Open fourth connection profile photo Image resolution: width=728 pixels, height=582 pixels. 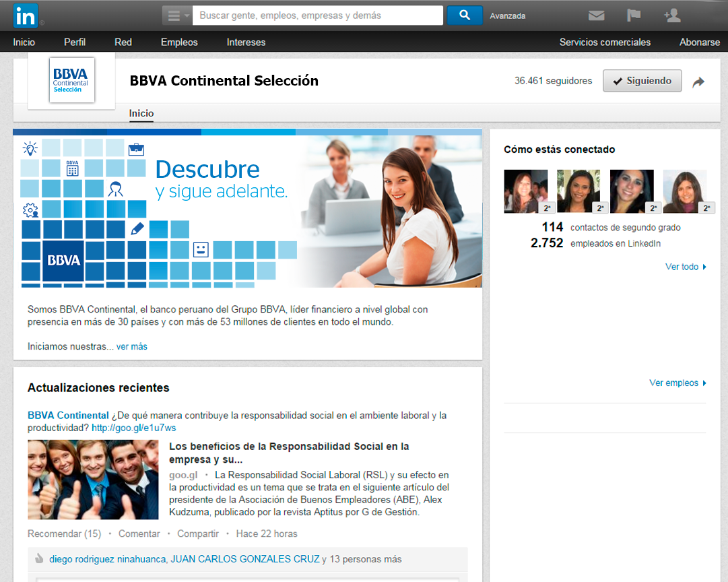[685, 191]
